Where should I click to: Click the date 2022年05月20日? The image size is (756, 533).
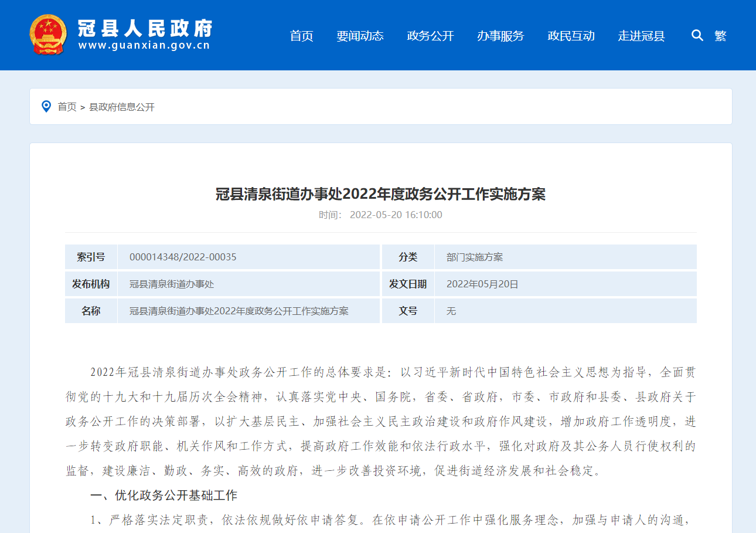coord(482,284)
